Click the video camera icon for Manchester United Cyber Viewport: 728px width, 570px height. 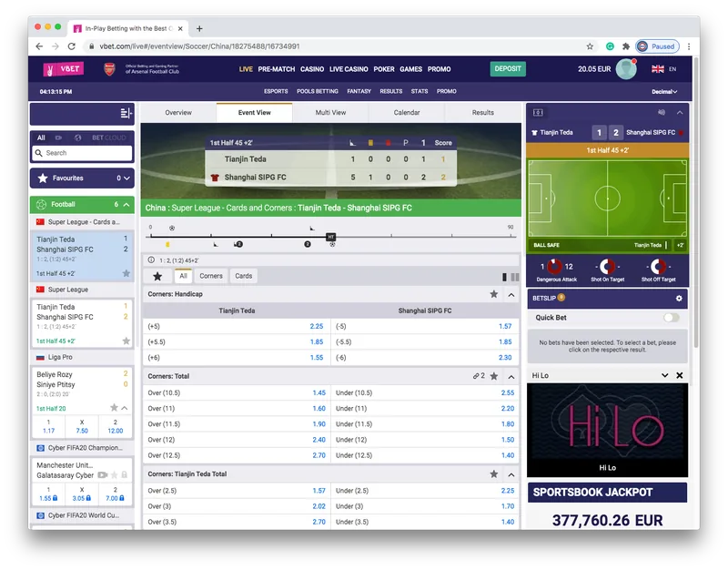click(103, 474)
